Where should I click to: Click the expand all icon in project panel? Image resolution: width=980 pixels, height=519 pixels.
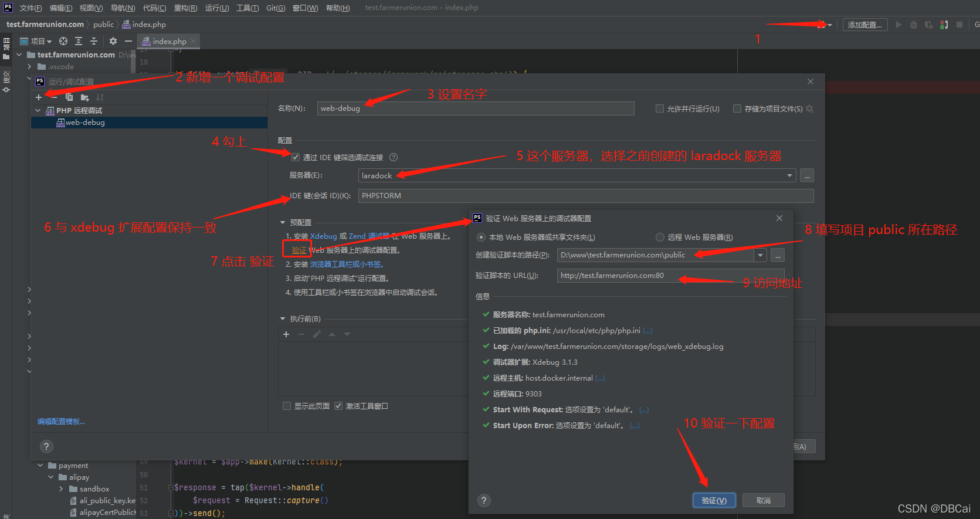pos(79,41)
